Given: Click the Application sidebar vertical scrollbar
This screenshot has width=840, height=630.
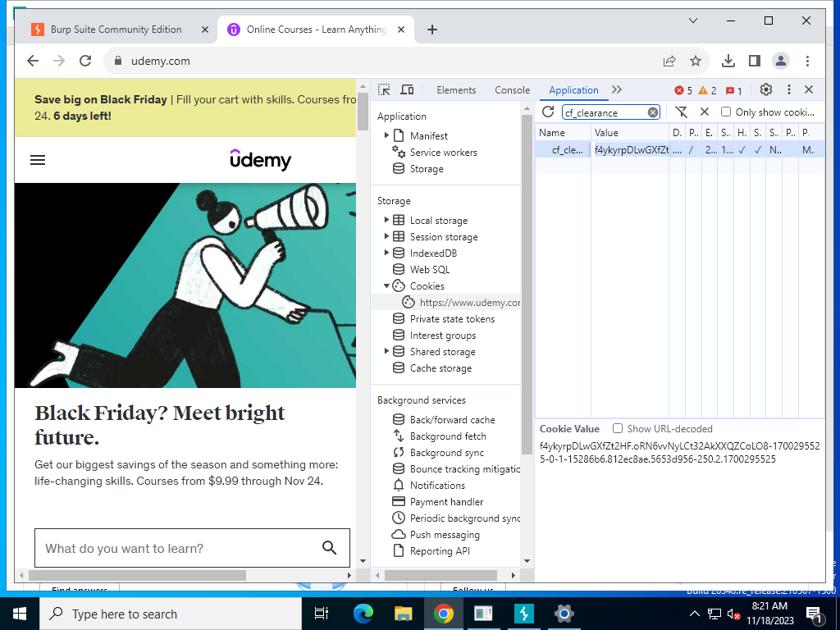Looking at the screenshot, I should pyautogui.click(x=527, y=284).
